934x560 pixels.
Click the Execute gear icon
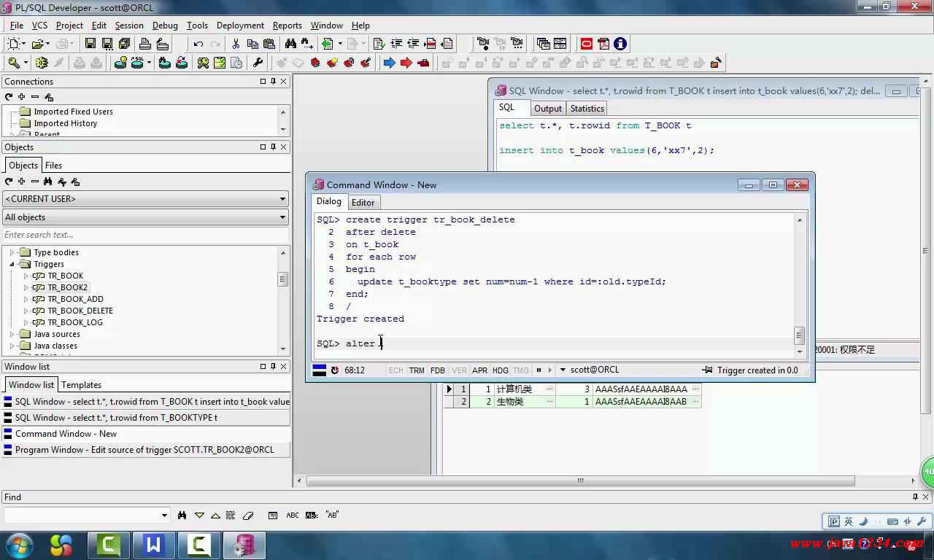click(x=42, y=63)
